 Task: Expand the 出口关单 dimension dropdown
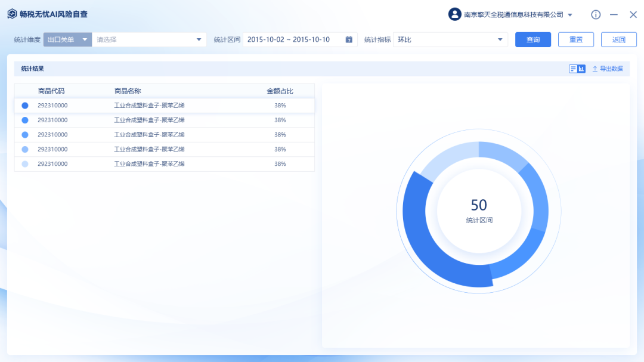[67, 39]
